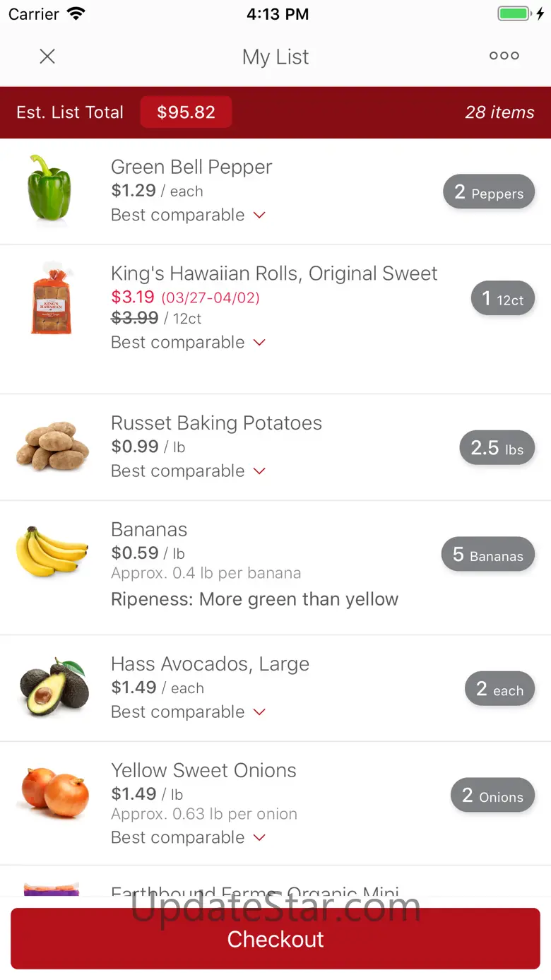Tap the Russet Baking Potatoes image
This screenshot has width=551, height=980.
(x=53, y=447)
